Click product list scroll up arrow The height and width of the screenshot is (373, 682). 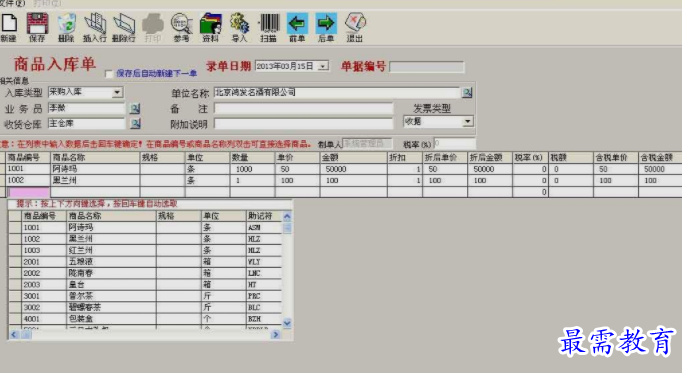pyautogui.click(x=287, y=216)
